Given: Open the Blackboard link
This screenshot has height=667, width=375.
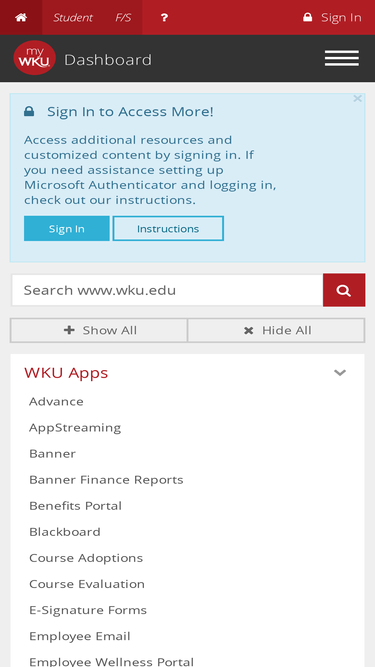Looking at the screenshot, I should pyautogui.click(x=65, y=532).
